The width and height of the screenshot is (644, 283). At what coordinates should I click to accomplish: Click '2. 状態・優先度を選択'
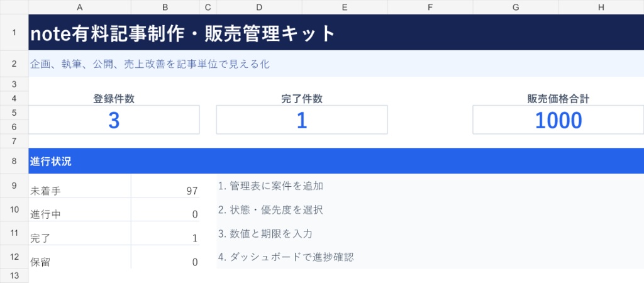point(270,210)
